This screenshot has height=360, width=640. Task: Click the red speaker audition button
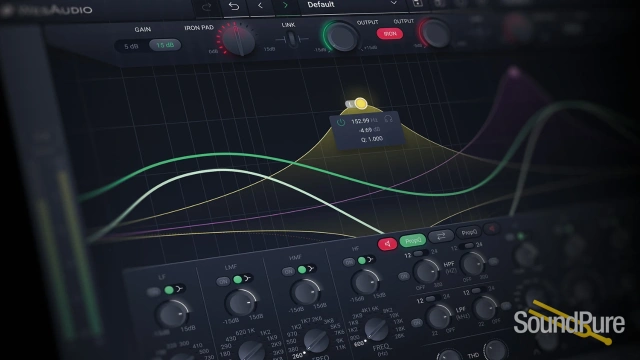(x=387, y=244)
